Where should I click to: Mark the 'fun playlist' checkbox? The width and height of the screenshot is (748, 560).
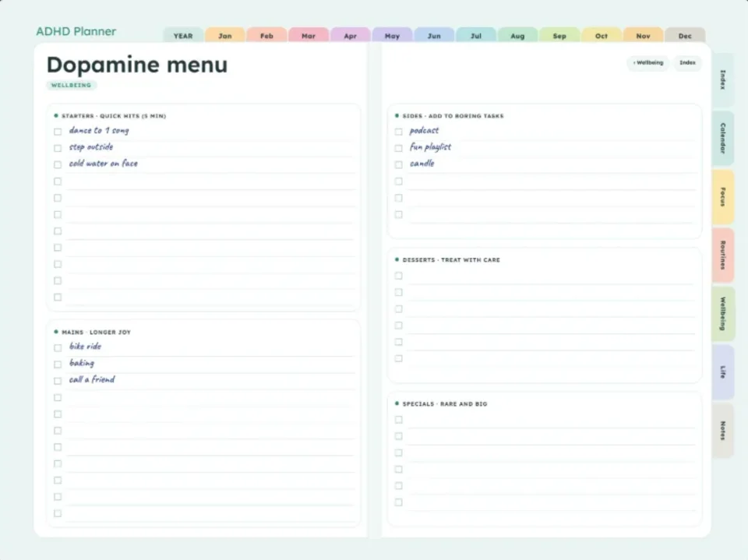tap(398, 148)
